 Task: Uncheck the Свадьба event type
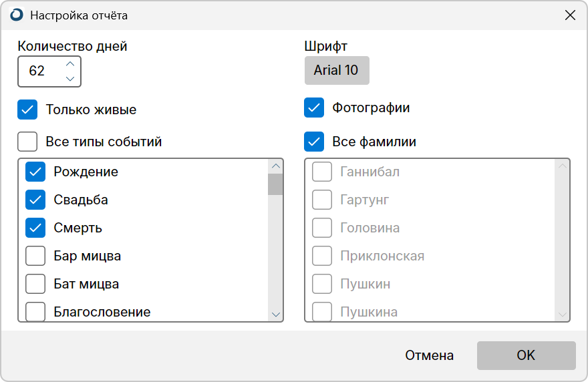click(35, 200)
